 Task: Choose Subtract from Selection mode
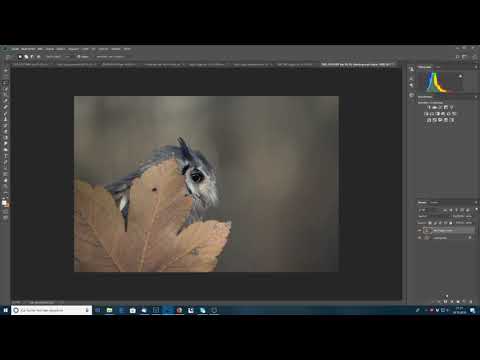pos(32,57)
